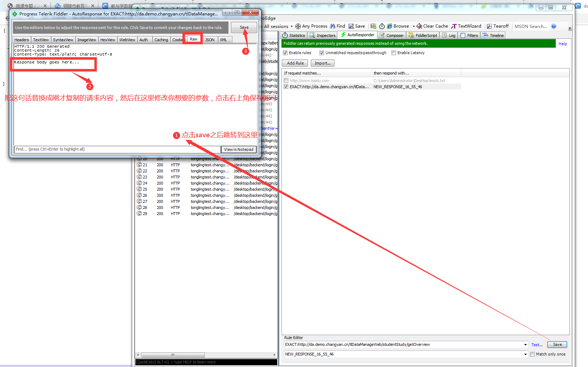Click the horizontal scrollbar of sessions list

point(173,355)
